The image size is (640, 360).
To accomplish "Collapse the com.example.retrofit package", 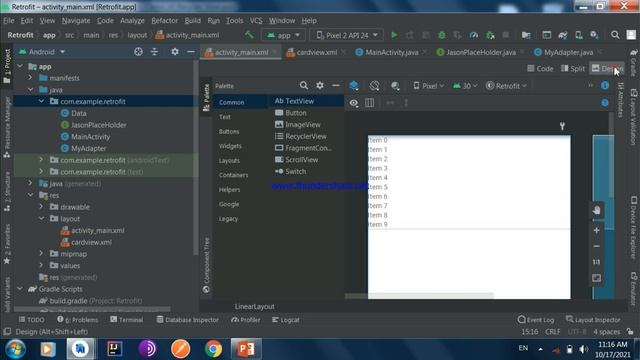I will tap(42, 101).
